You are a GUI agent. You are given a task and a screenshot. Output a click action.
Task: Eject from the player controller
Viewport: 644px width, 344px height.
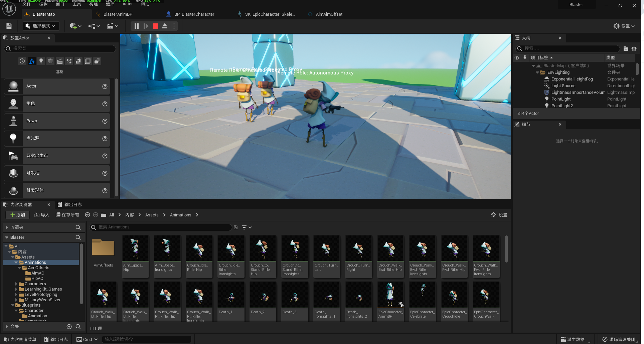pos(165,26)
